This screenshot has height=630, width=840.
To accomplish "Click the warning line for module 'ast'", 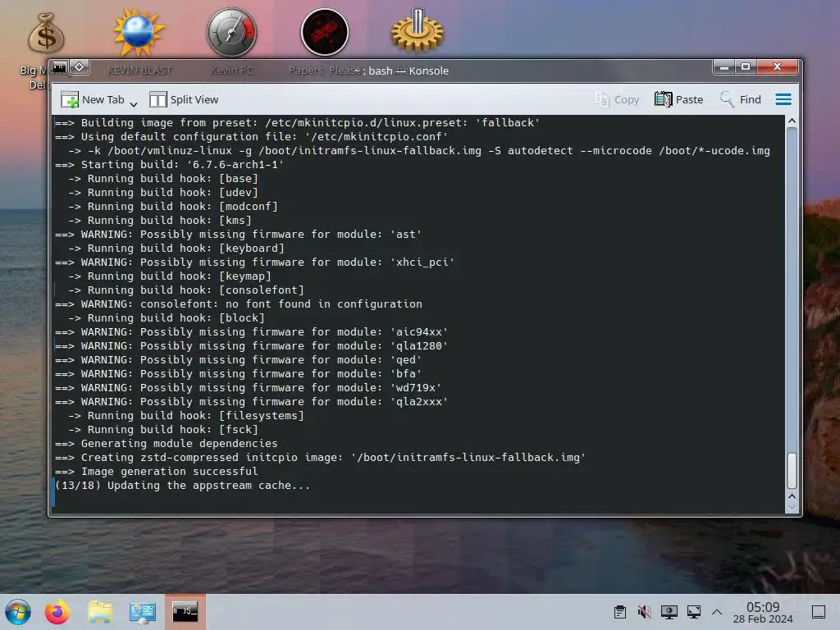I will pyautogui.click(x=239, y=235).
